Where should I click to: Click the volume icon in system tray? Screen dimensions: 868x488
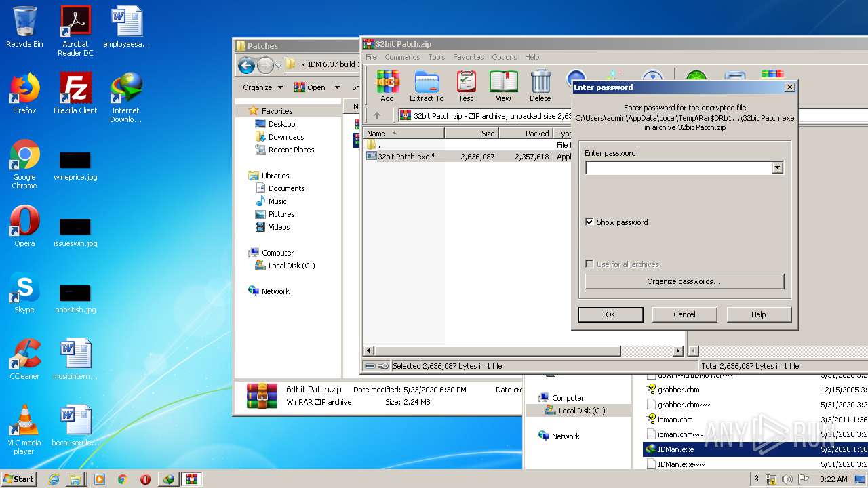(x=787, y=479)
